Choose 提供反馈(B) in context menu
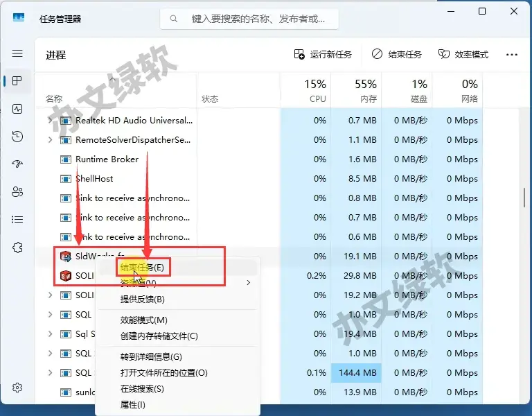Screen dimensions: 532x416 coord(177,300)
